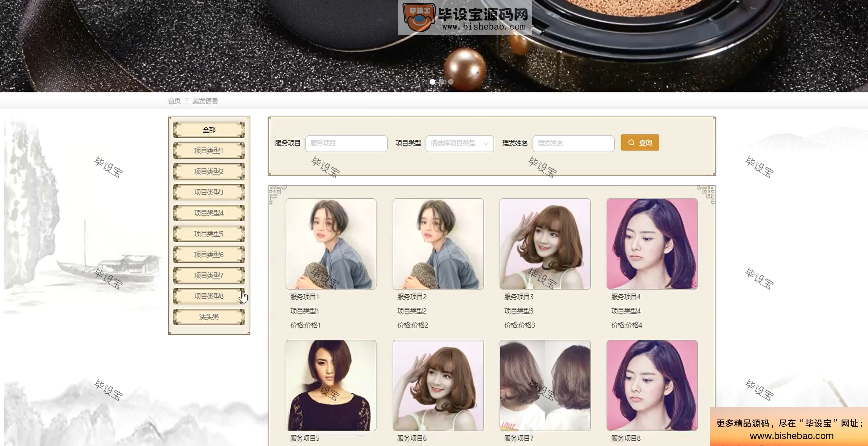Click 项目类型2 under the second card

point(412,311)
